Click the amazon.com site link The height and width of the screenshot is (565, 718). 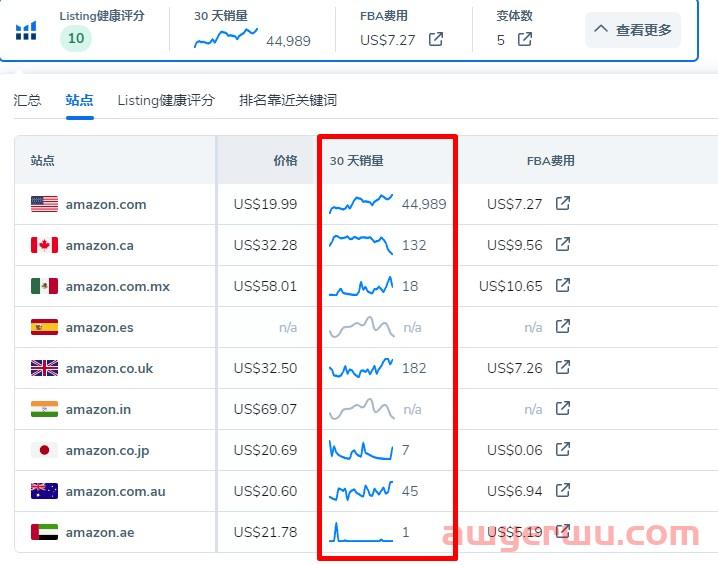click(106, 204)
